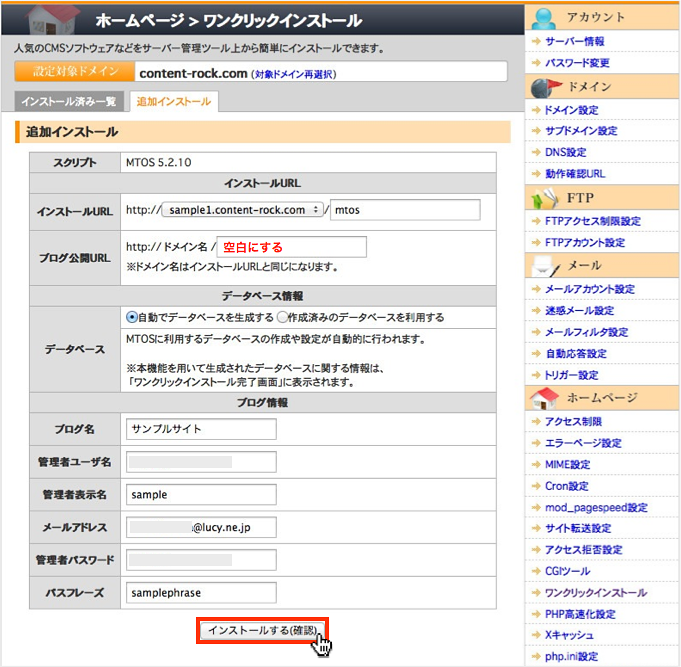Image resolution: width=681 pixels, height=667 pixels.
Task: Open 動作確認URL in sidebar
Action: coord(575,174)
